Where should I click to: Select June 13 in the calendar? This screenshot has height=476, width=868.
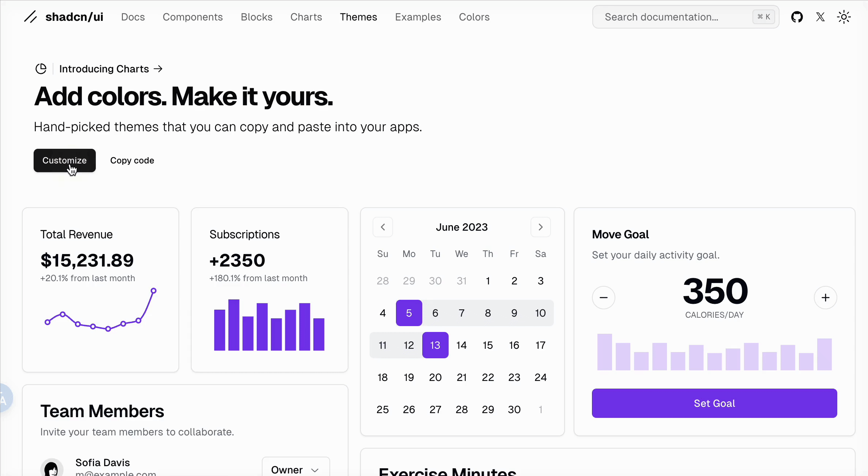[435, 345]
